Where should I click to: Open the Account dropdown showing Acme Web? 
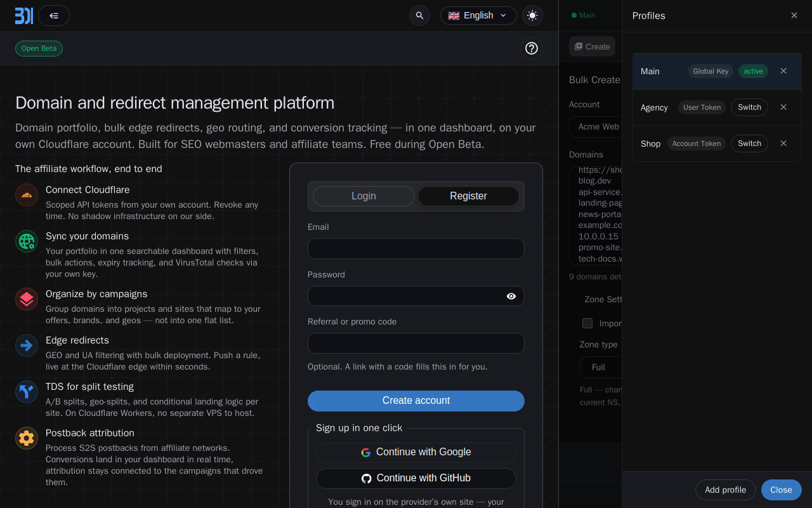pyautogui.click(x=595, y=127)
